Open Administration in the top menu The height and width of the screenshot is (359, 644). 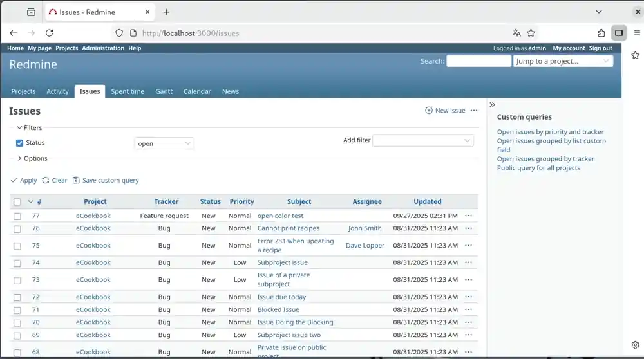coord(103,48)
